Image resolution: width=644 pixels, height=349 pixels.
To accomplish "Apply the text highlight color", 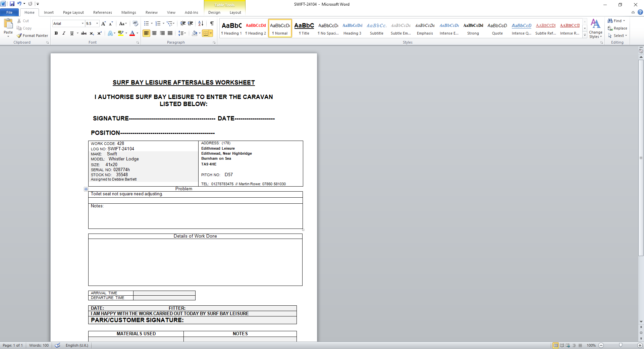I will [x=121, y=33].
